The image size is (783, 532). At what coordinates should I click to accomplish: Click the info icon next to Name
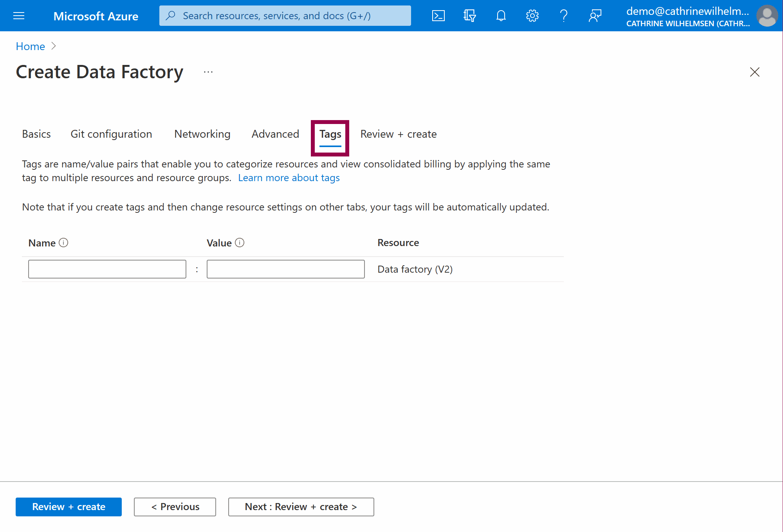(64, 243)
